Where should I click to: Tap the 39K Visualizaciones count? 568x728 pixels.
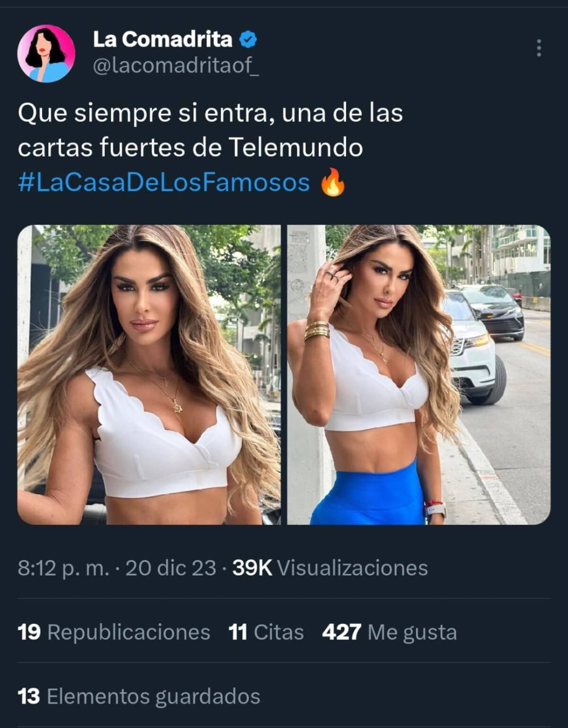pos(330,568)
